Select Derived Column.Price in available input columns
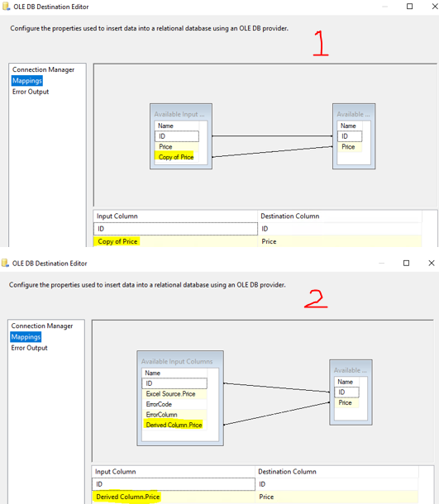This screenshot has width=439, height=504. [x=174, y=425]
